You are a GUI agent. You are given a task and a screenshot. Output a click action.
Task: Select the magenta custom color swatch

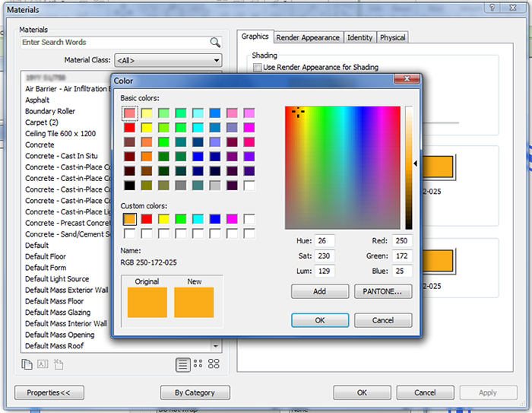tap(232, 219)
